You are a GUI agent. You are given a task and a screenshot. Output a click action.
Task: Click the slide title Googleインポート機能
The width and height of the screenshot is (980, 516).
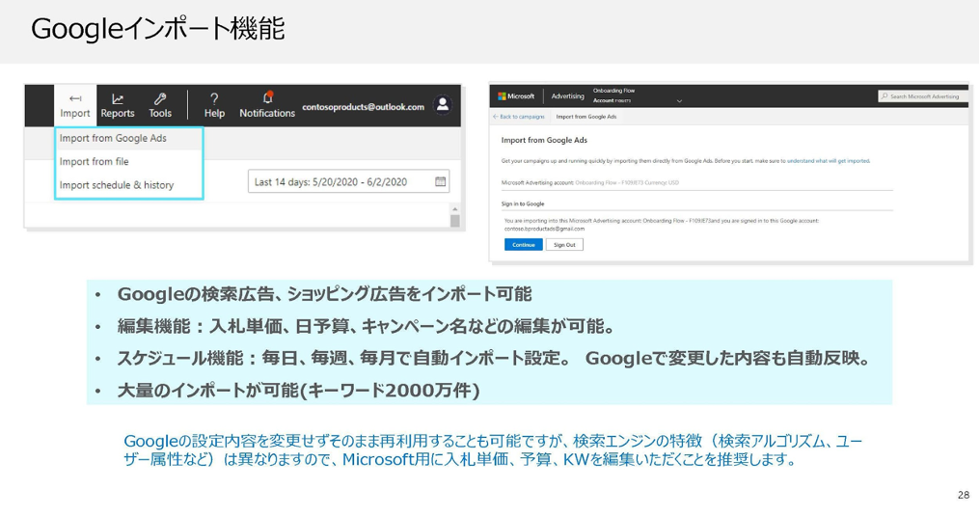coord(157,29)
